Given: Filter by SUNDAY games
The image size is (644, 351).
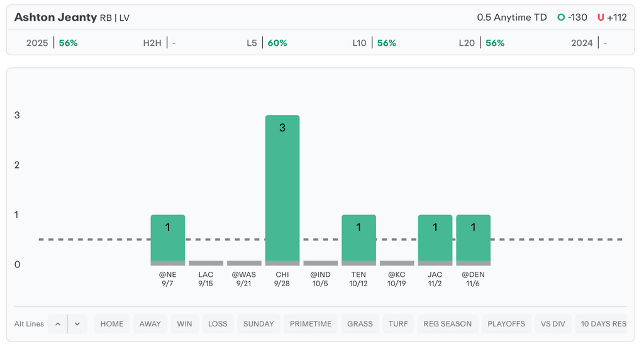Looking at the screenshot, I should pyautogui.click(x=258, y=324).
